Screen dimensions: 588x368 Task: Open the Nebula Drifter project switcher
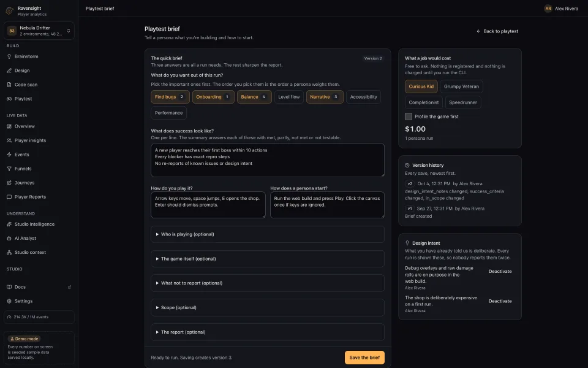pos(39,31)
